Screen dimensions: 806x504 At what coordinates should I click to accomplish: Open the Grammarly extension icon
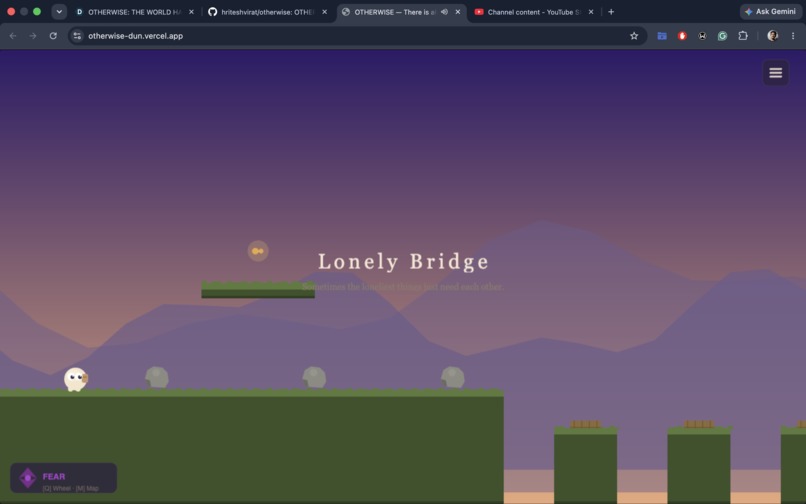tap(722, 36)
